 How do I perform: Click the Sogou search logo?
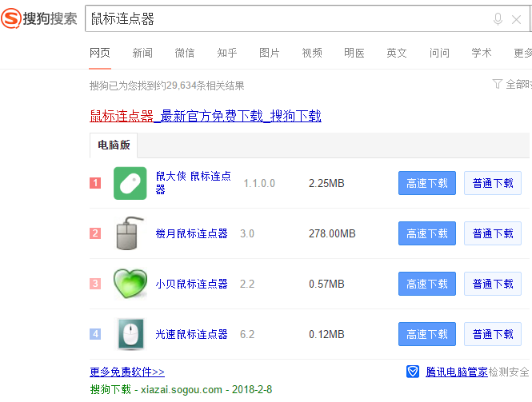(40, 18)
